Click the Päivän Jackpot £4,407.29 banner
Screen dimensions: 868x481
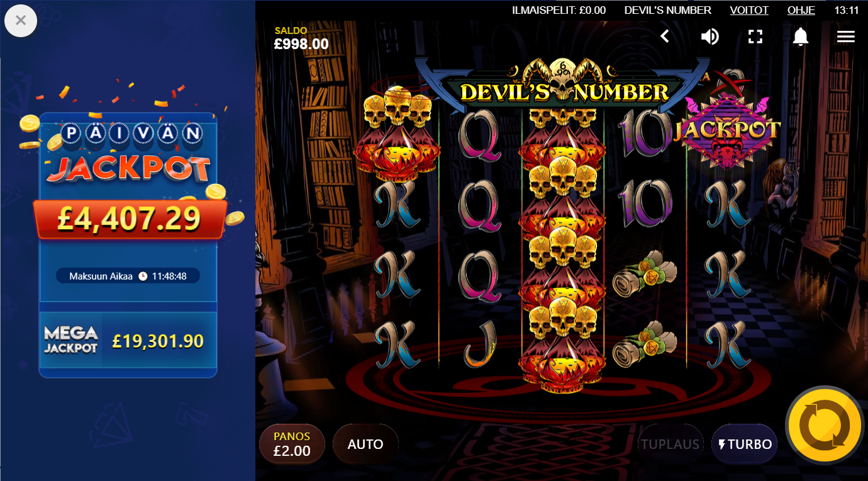(129, 217)
